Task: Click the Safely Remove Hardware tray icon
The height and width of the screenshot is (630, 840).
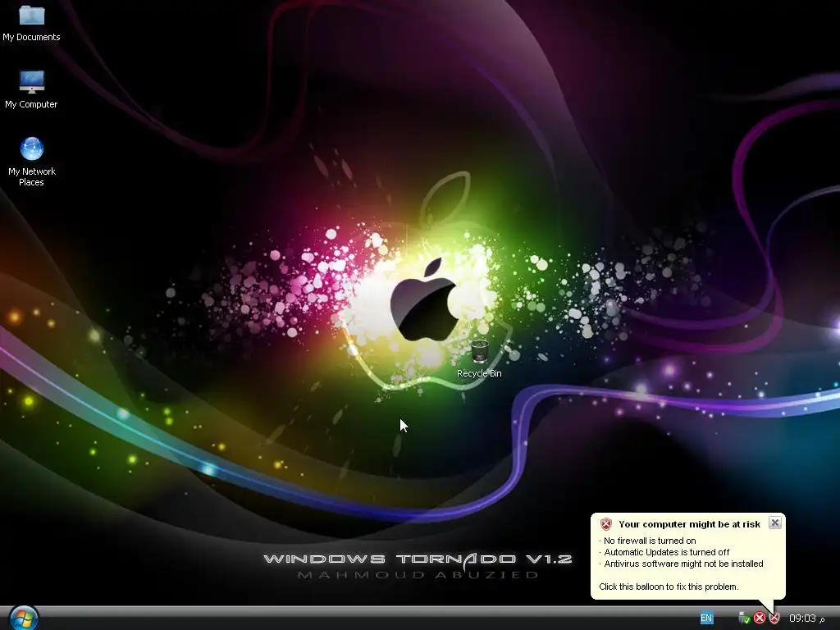Action: 744,619
